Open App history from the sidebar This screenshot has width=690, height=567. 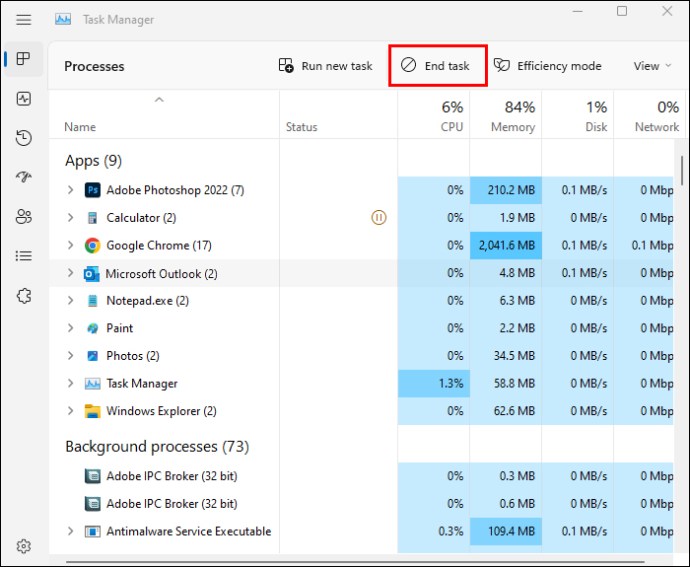tap(24, 138)
